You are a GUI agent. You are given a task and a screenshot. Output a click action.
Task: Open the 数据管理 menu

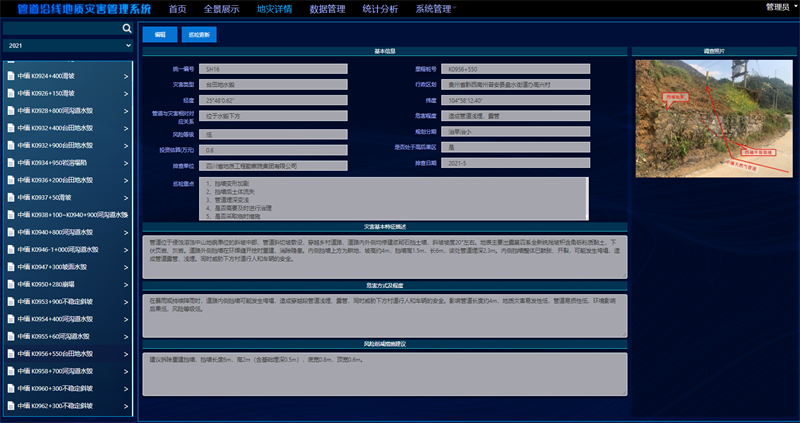(327, 8)
